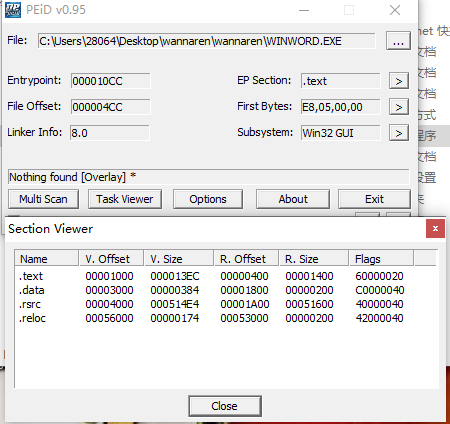Viewport: 450px width, 424px height.
Task: Minimize the PEiD window
Action: 304,10
